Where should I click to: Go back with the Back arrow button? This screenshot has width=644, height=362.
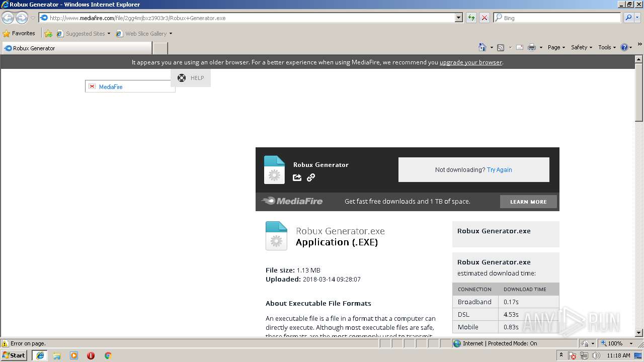tap(8, 18)
